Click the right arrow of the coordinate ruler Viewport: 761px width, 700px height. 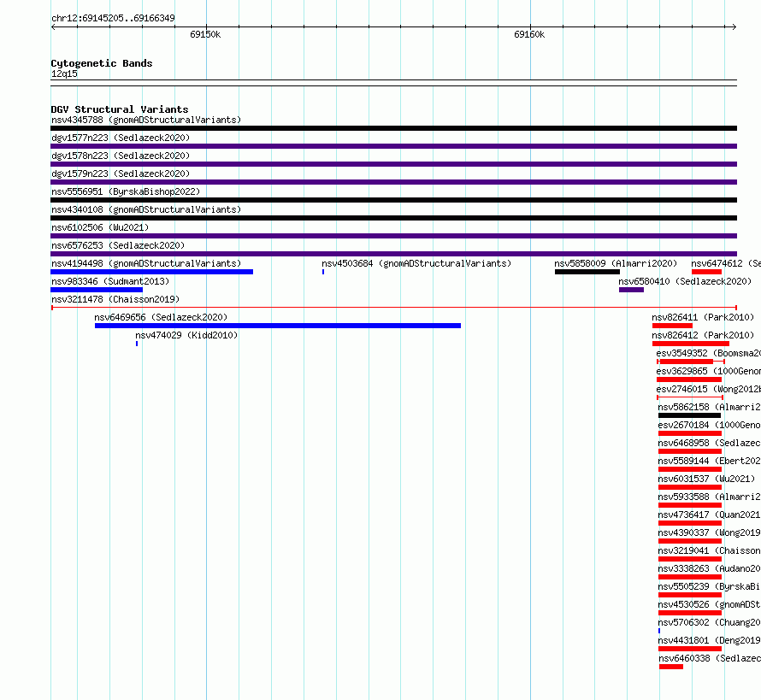[734, 26]
